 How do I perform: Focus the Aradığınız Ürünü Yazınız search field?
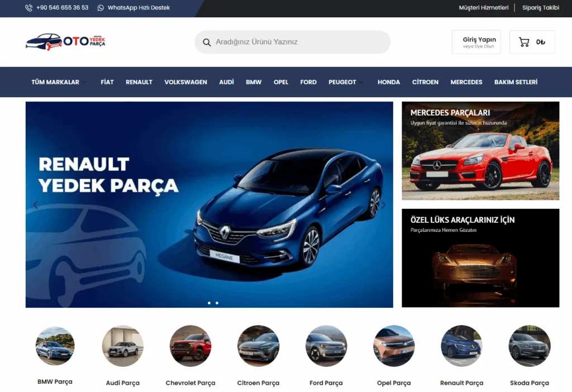(293, 42)
